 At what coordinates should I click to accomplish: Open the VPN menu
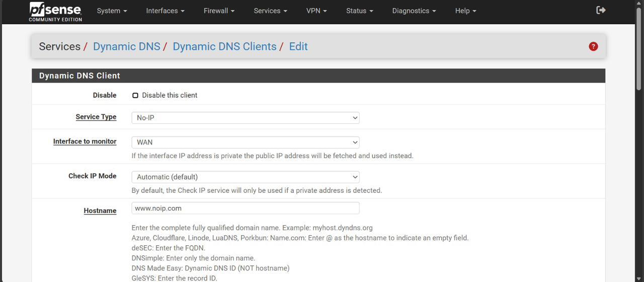pyautogui.click(x=316, y=11)
